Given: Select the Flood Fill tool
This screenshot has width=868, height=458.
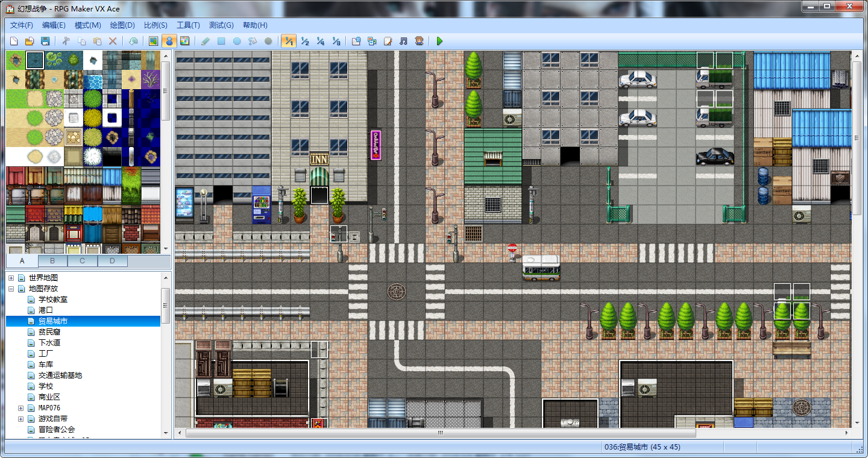Looking at the screenshot, I should (253, 41).
